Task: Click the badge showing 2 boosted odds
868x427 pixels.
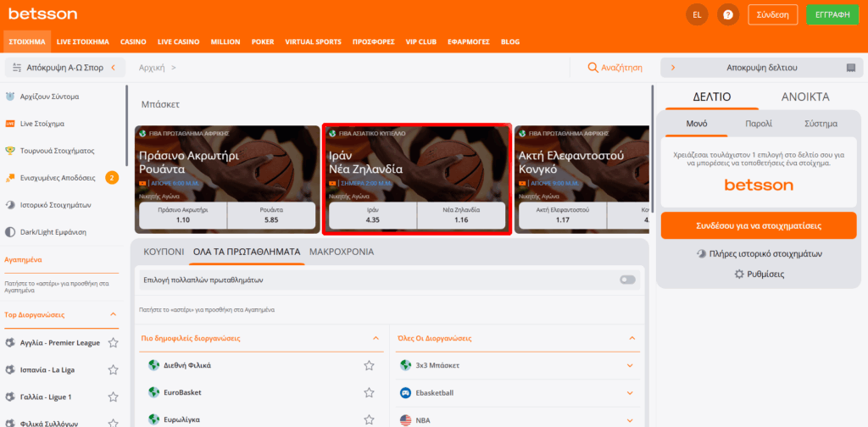Action: coord(113,178)
